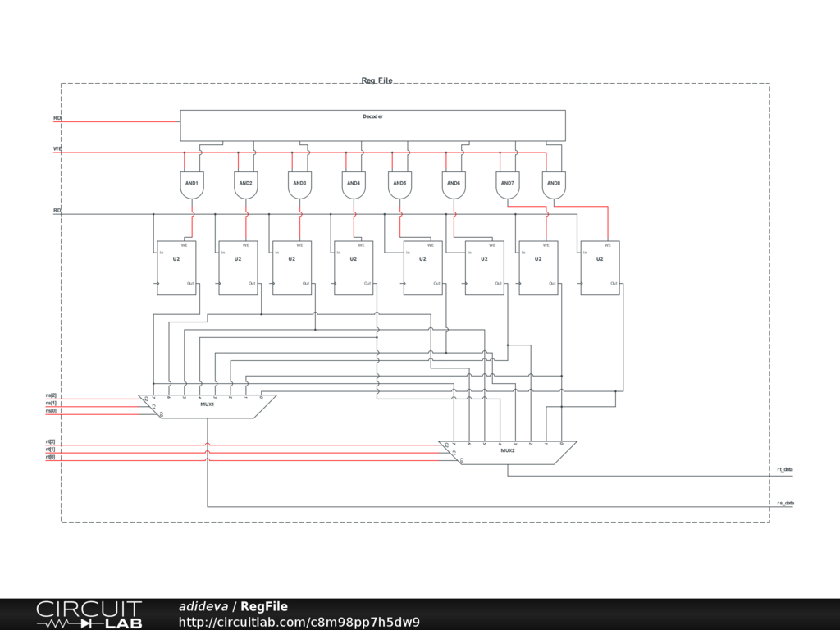Select the AND4 gate

pyautogui.click(x=354, y=185)
